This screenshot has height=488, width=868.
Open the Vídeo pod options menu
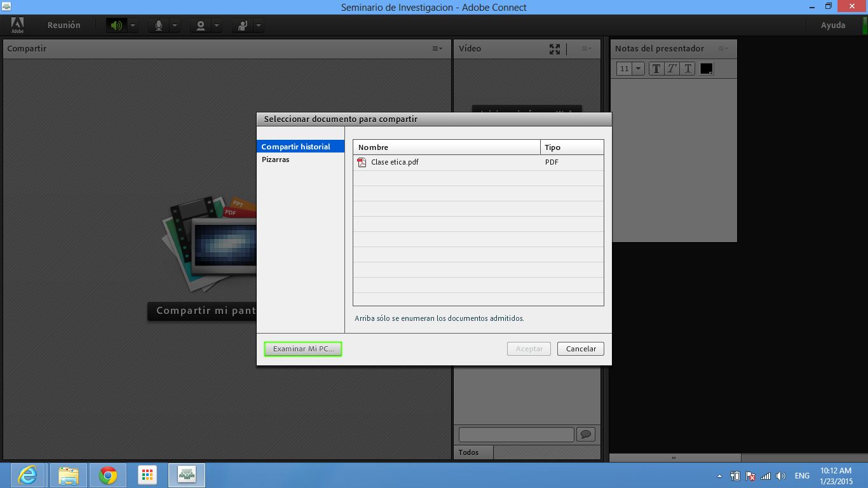tap(586, 48)
